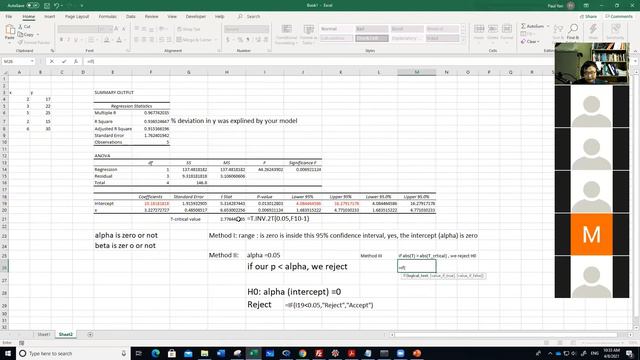Click Merge & Center button
The height and width of the screenshot is (360, 640).
click(194, 40)
